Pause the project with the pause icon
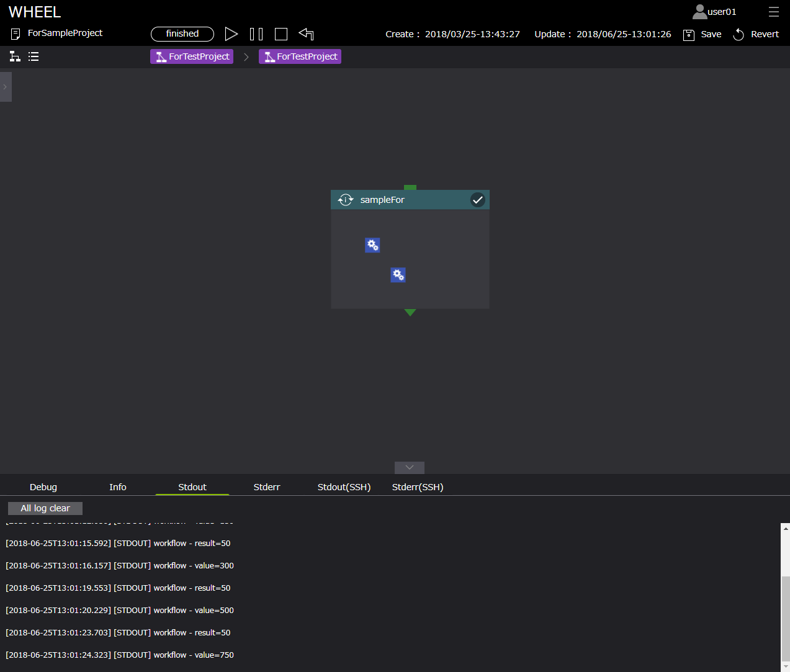This screenshot has width=790, height=672. (256, 34)
